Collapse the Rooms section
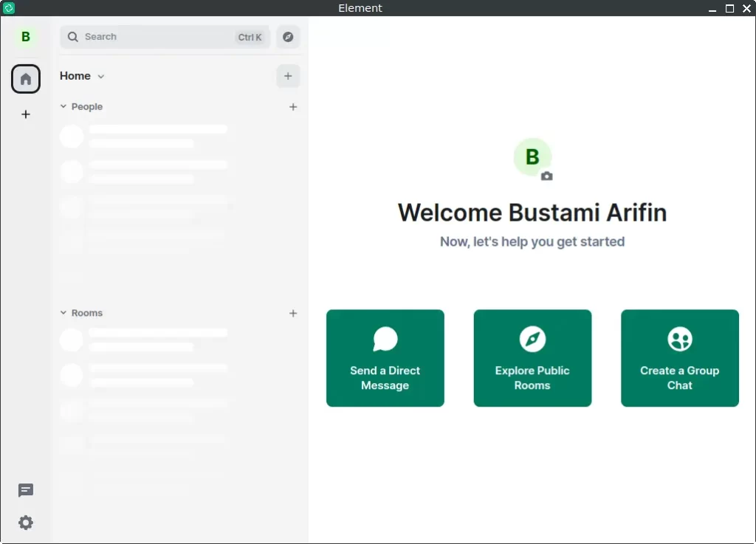This screenshot has height=544, width=756. click(63, 313)
